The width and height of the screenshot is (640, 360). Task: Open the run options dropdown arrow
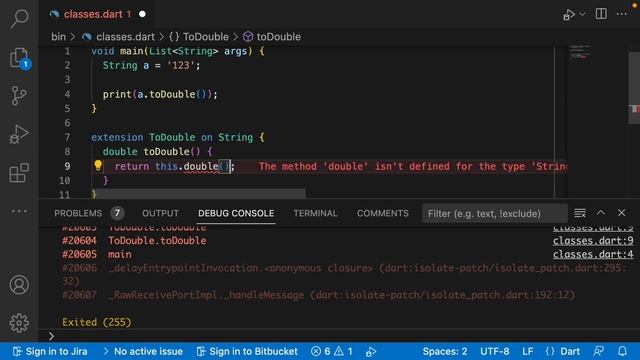point(582,14)
